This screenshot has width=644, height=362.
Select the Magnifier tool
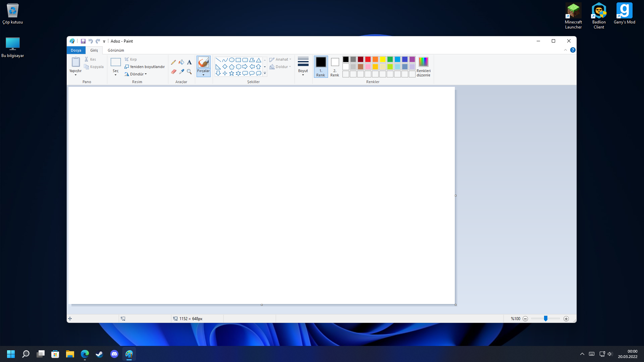coord(190,72)
